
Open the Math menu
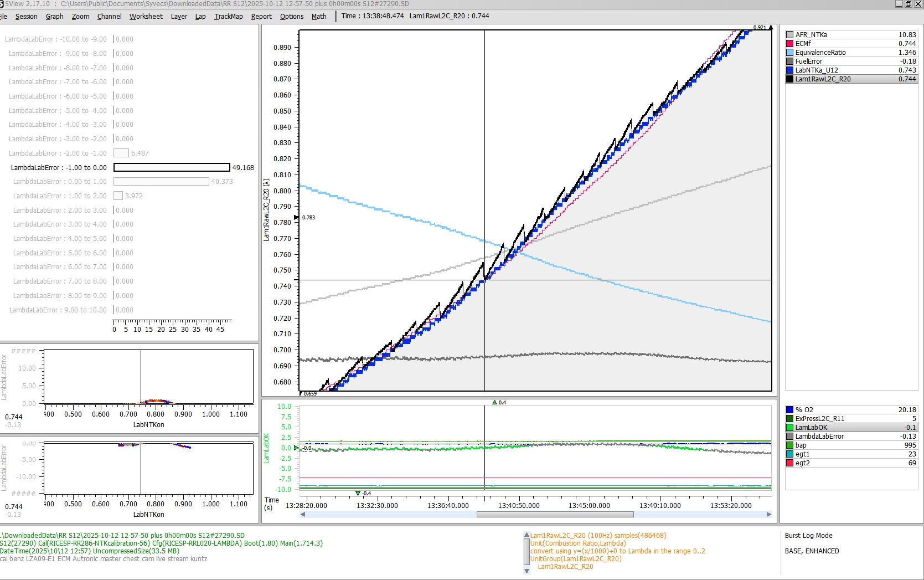pyautogui.click(x=319, y=16)
